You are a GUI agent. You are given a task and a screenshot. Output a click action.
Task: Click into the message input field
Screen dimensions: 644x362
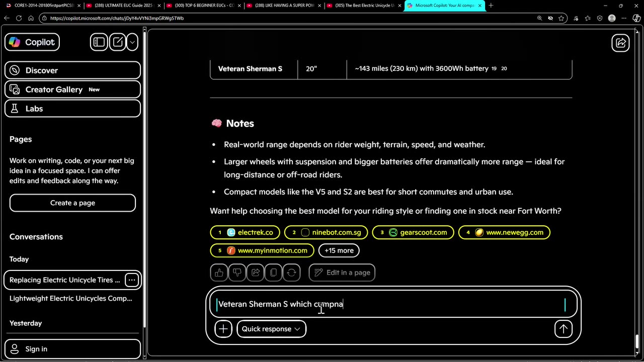click(392, 304)
